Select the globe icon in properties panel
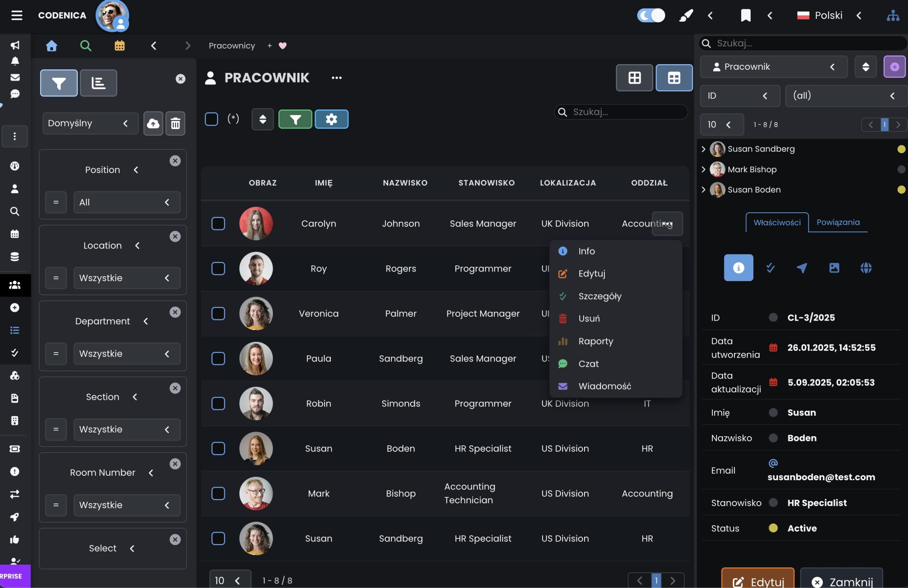This screenshot has width=908, height=588. pos(866,268)
